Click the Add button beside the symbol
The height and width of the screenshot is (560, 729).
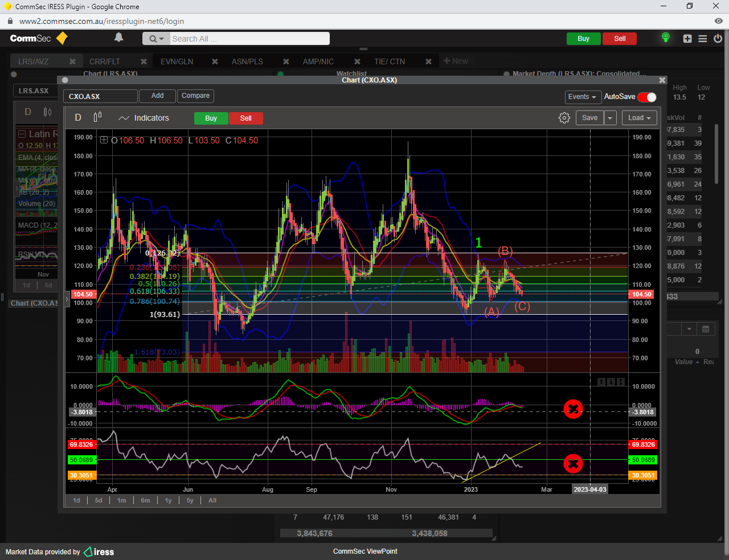(x=157, y=96)
